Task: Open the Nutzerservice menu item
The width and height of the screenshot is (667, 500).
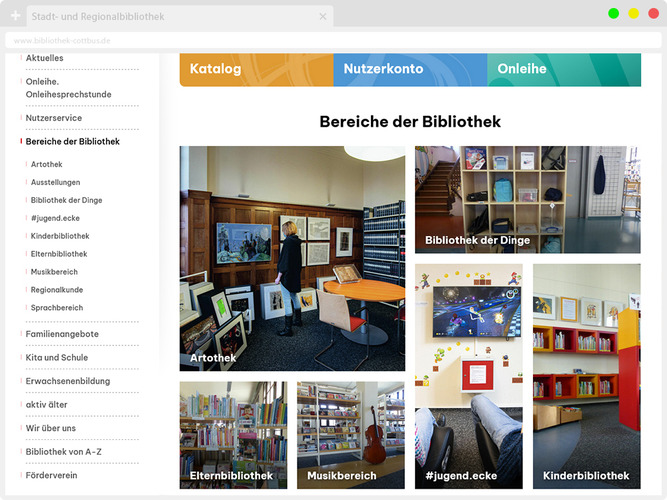Action: (54, 118)
